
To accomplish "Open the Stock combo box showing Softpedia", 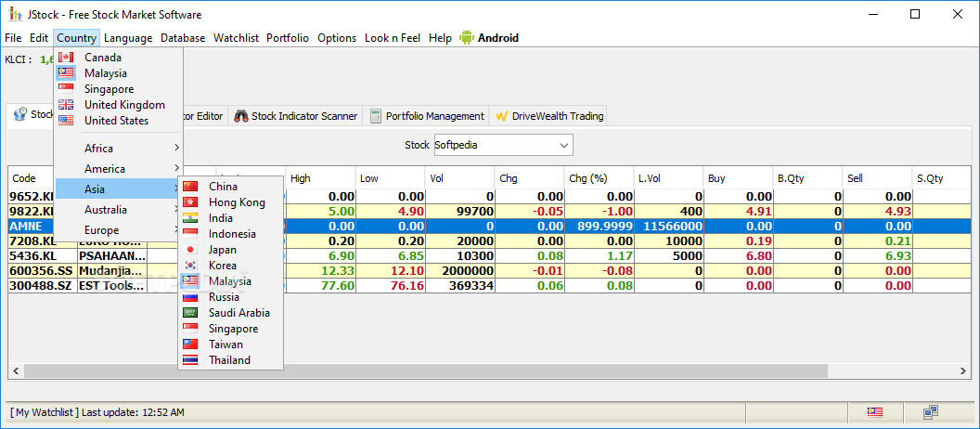I will pyautogui.click(x=504, y=145).
